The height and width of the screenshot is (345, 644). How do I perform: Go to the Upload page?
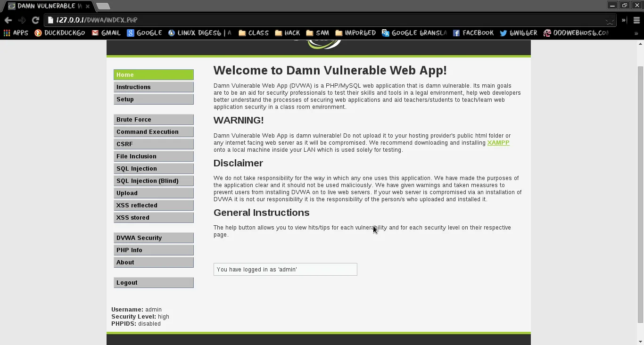[154, 193]
